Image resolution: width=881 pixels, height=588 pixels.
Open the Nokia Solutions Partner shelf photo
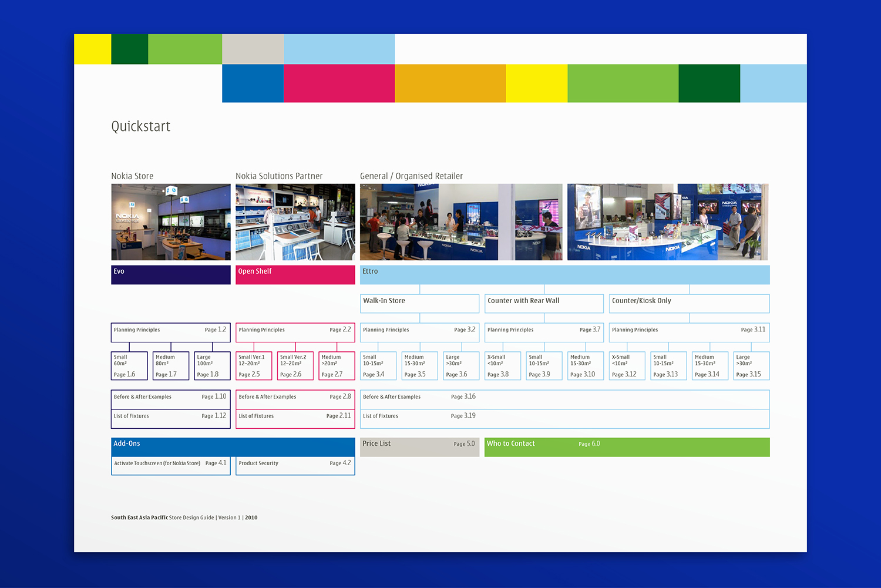pos(295,222)
